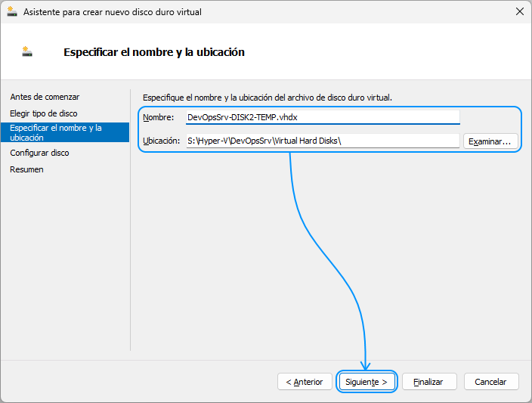Cancel the wizard with Cancelar
Viewport: 532px width, 403px height.
[490, 382]
